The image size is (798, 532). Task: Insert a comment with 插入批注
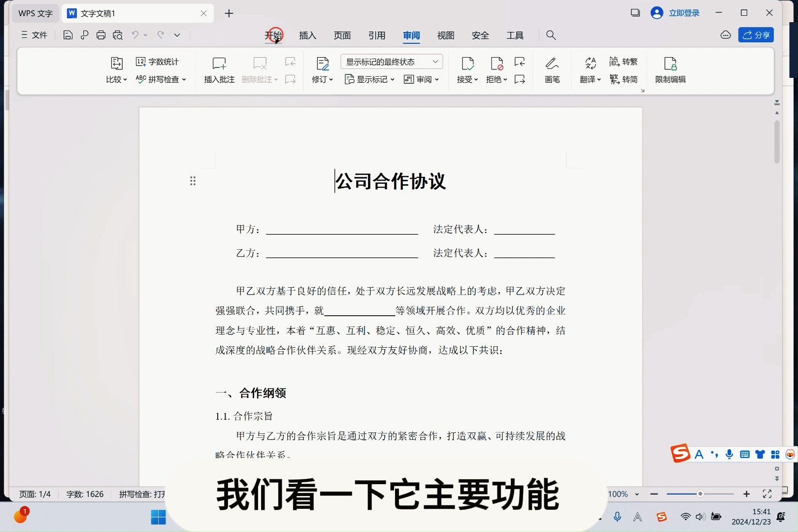(x=219, y=70)
